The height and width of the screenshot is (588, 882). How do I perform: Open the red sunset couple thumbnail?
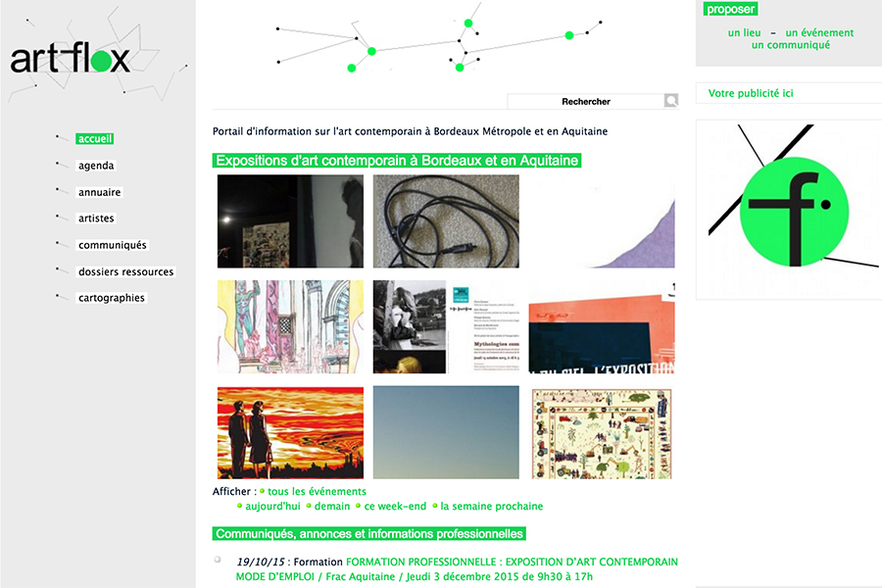coord(290,432)
